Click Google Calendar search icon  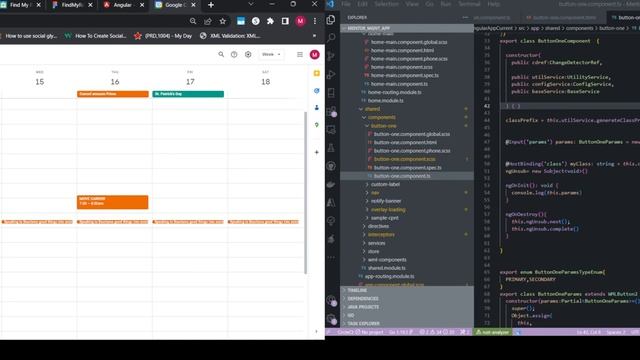pyautogui.click(x=221, y=54)
